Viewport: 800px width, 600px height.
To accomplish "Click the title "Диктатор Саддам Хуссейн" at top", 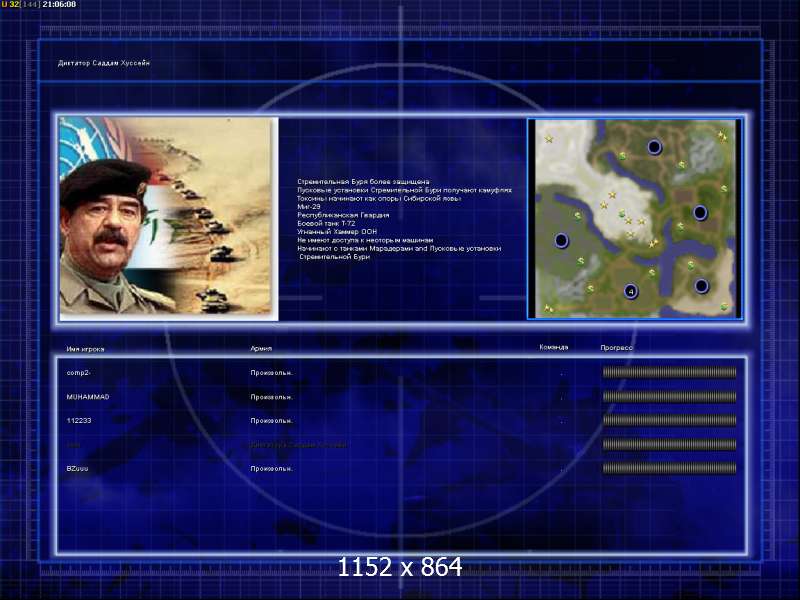I will click(x=104, y=63).
